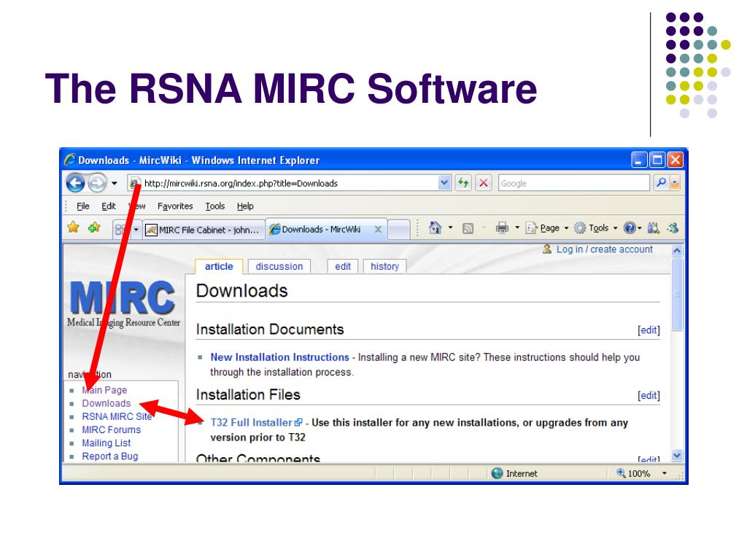This screenshot has width=747, height=560.
Task: Click the Internet Explorer title bar icon
Action: click(x=70, y=160)
